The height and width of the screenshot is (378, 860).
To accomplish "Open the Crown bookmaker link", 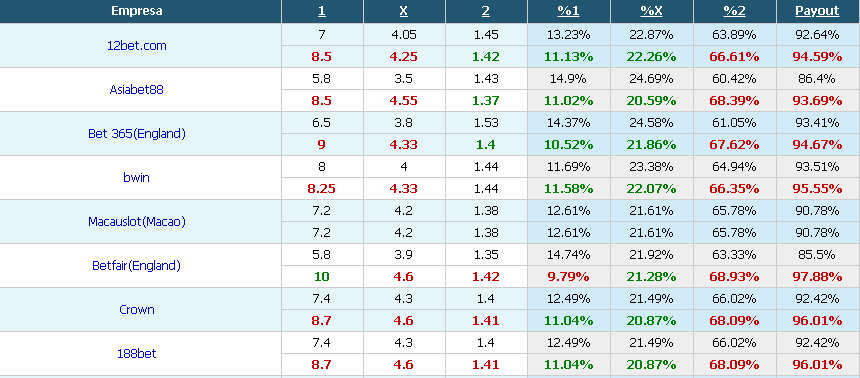I will [x=137, y=309].
